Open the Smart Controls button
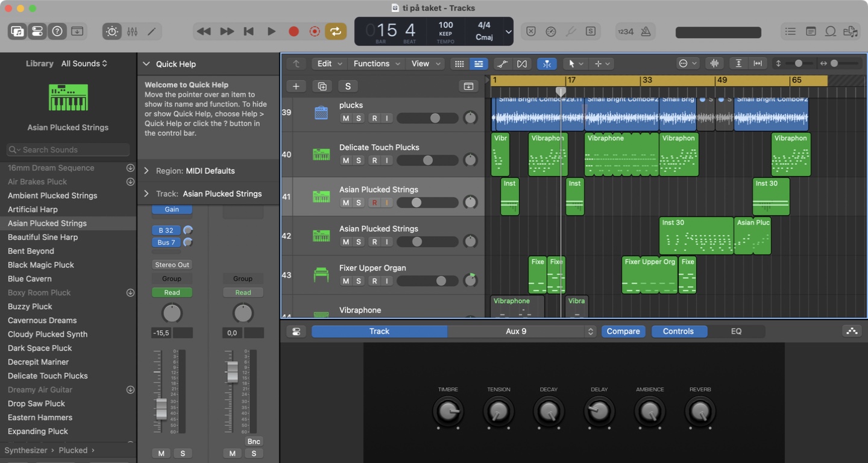Image resolution: width=868 pixels, height=463 pixels. point(112,31)
